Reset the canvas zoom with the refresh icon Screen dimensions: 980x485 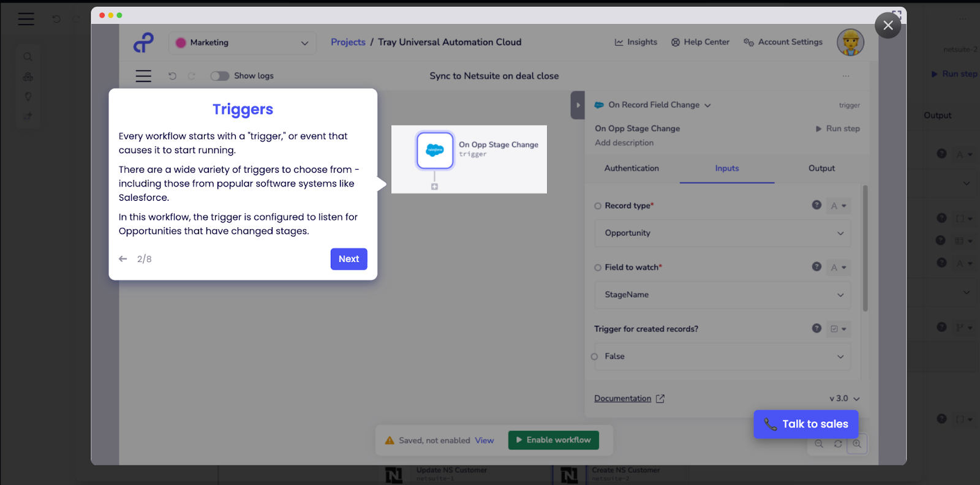click(838, 444)
